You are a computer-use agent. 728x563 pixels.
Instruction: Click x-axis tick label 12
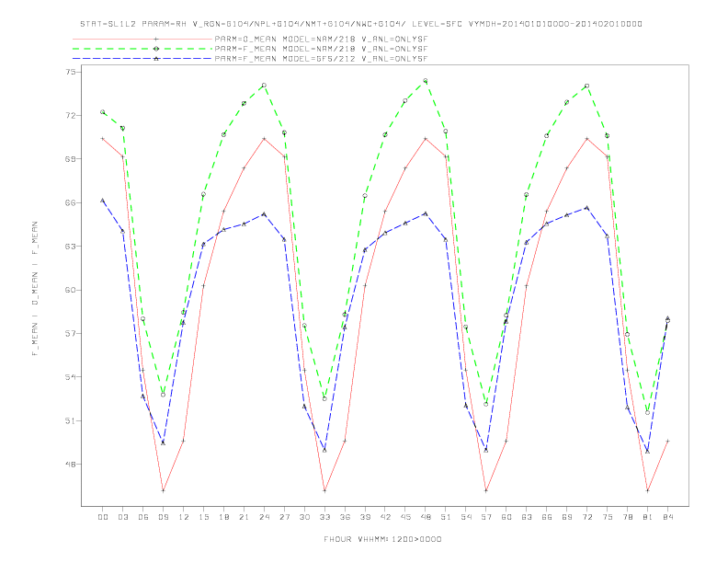coord(184,517)
